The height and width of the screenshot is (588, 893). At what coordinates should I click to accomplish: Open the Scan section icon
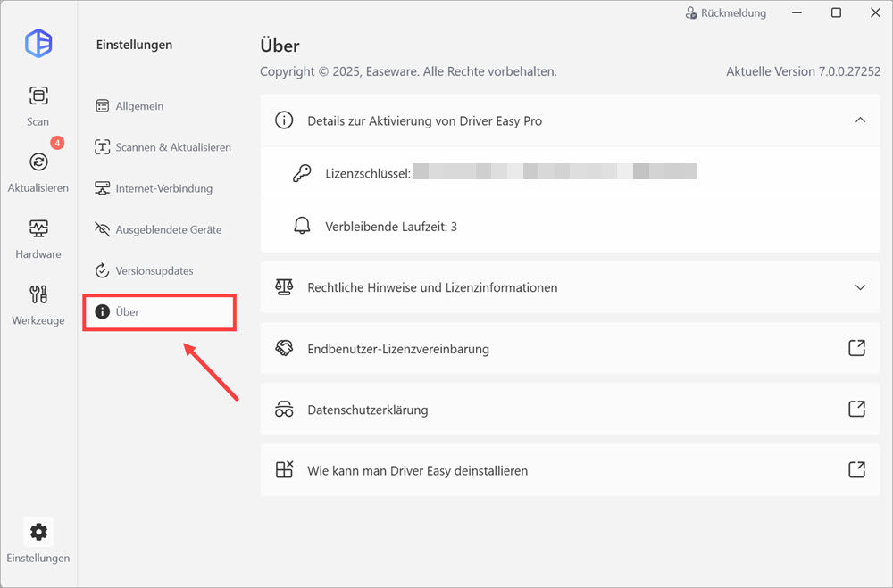pyautogui.click(x=38, y=95)
